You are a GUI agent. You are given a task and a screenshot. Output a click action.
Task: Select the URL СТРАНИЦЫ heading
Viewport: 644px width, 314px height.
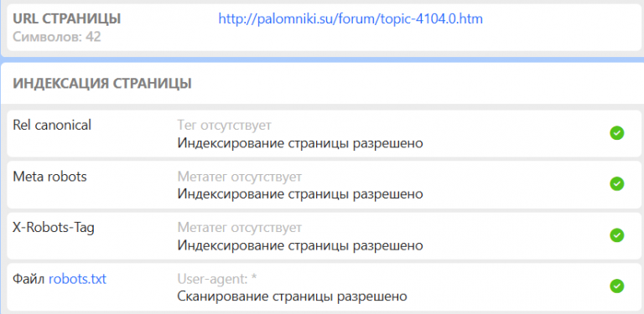[x=67, y=19]
